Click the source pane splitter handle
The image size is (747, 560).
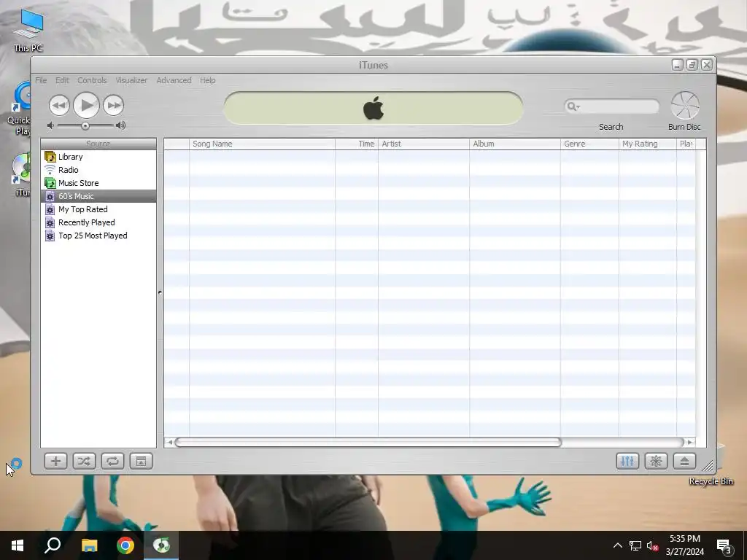tap(160, 292)
